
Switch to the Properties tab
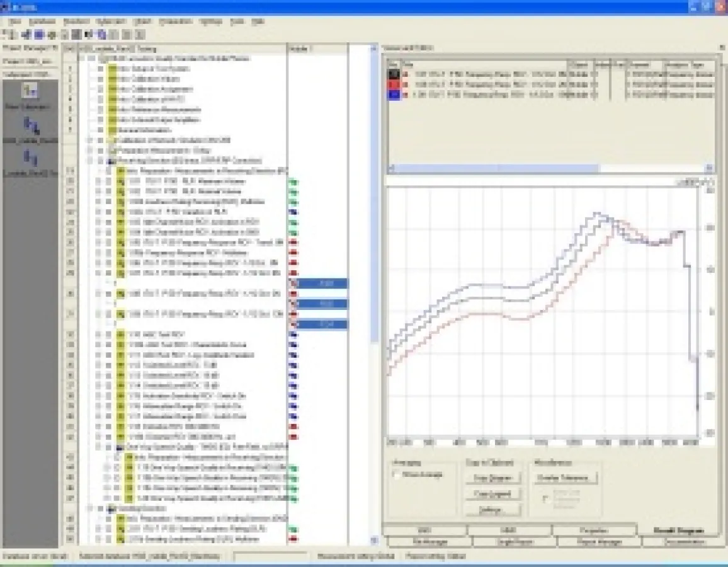[x=594, y=530]
